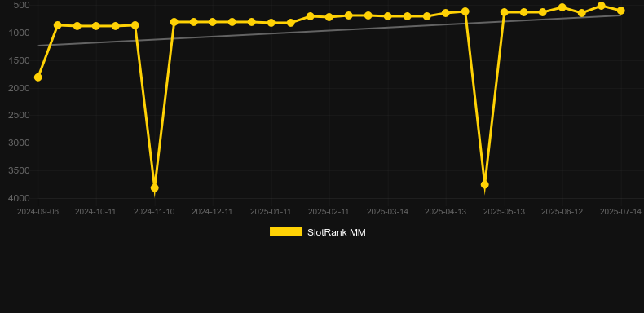Click the 2025-01-11 x-axis date label
Image resolution: width=644 pixels, height=313 pixels.
pyautogui.click(x=271, y=212)
